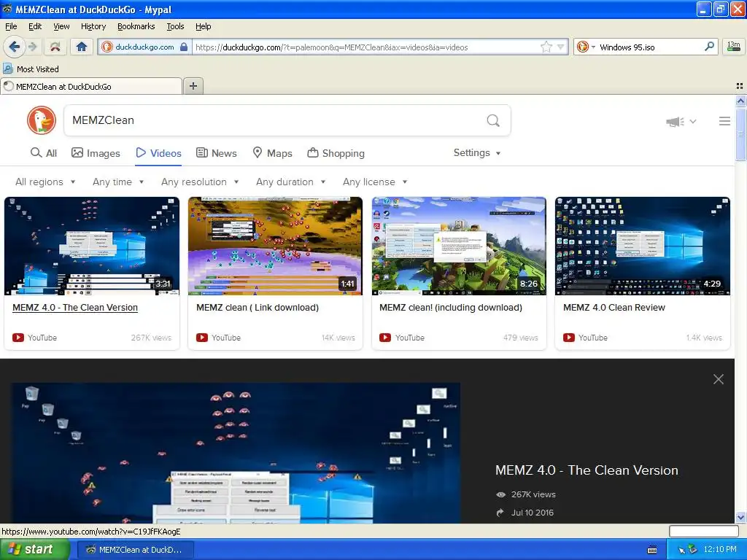Open the Help menu
Viewport: 747px width, 560px height.
(x=203, y=26)
